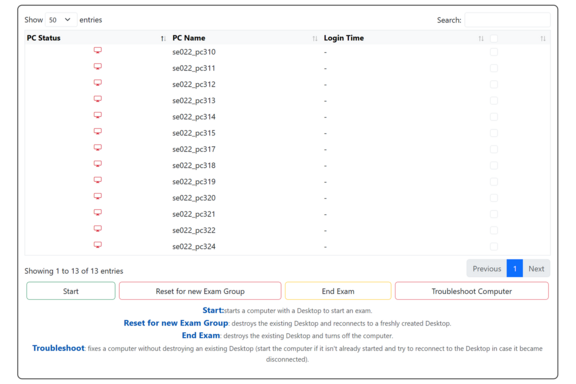Select the se022_pc314 name cell
This screenshot has height=384, width=576.
point(194,116)
